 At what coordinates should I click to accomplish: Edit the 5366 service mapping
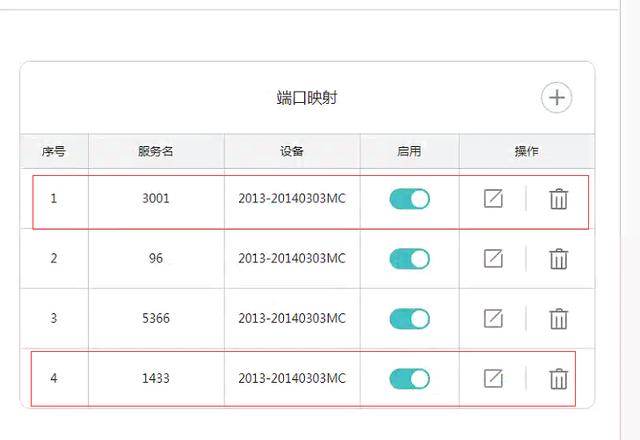(493, 319)
